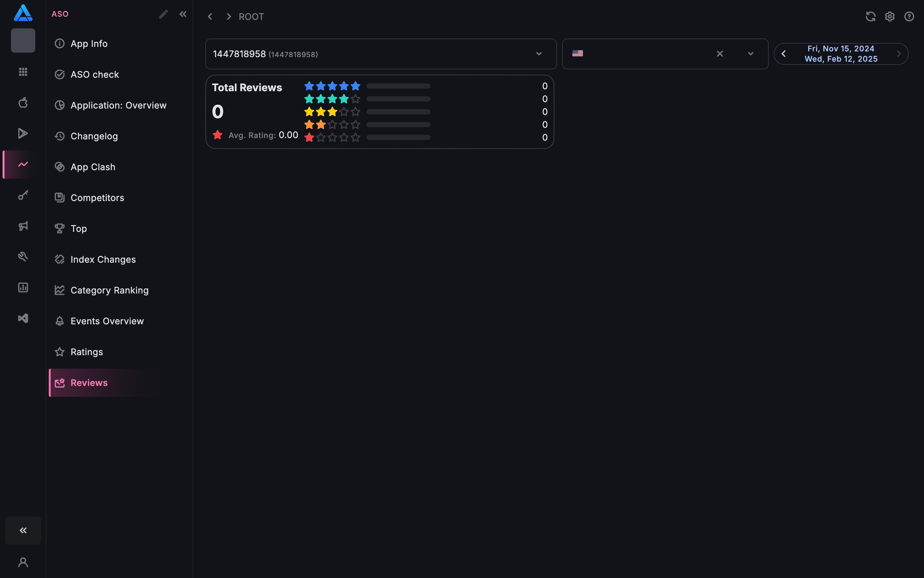Screen dimensions: 924x578
Task: Click the three-star progress bar
Action: 398,112
